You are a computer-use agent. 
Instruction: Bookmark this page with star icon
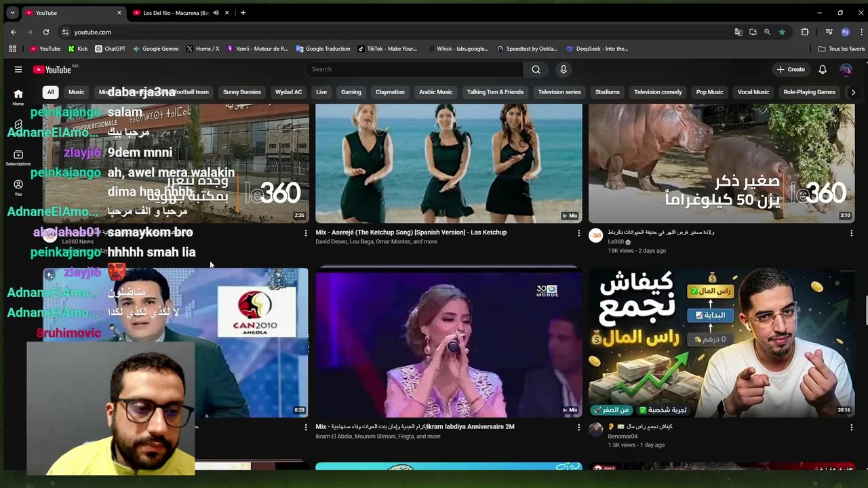pos(782,32)
